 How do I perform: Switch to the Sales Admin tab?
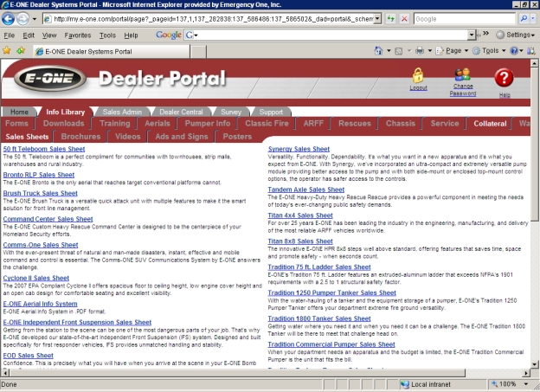tap(122, 112)
